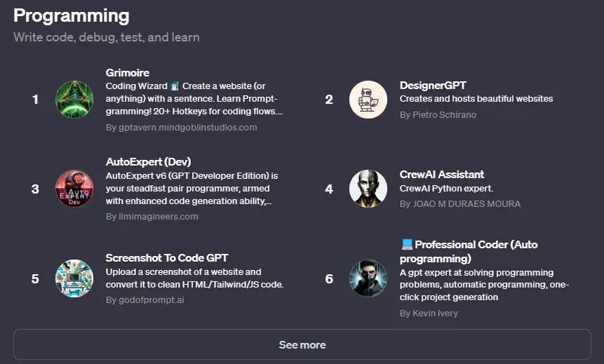Click the wizard emoji in Grimoire description
This screenshot has height=364, width=604.
point(175,86)
